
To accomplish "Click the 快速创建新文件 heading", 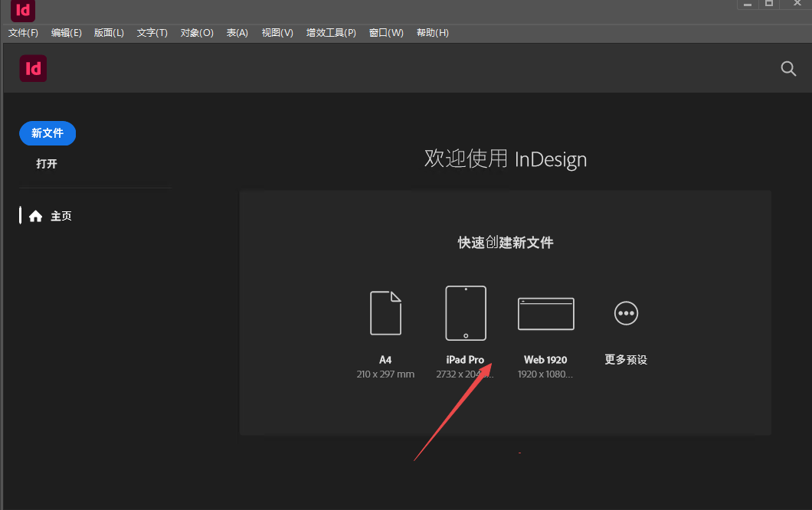I will pos(506,242).
